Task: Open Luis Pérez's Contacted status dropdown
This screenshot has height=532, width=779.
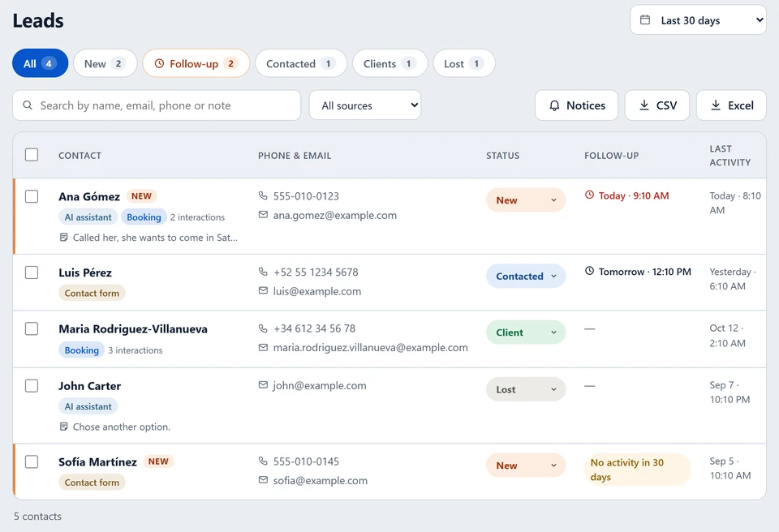Action: pyautogui.click(x=526, y=276)
